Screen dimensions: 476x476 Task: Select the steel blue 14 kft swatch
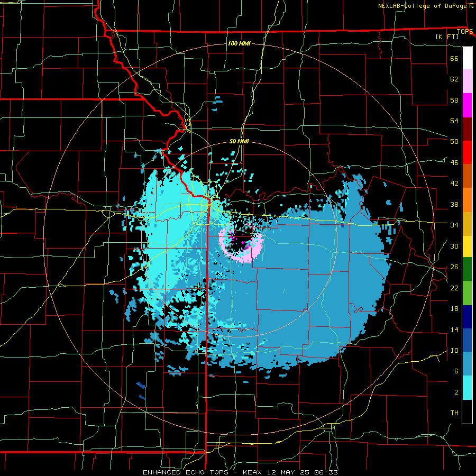(467, 364)
